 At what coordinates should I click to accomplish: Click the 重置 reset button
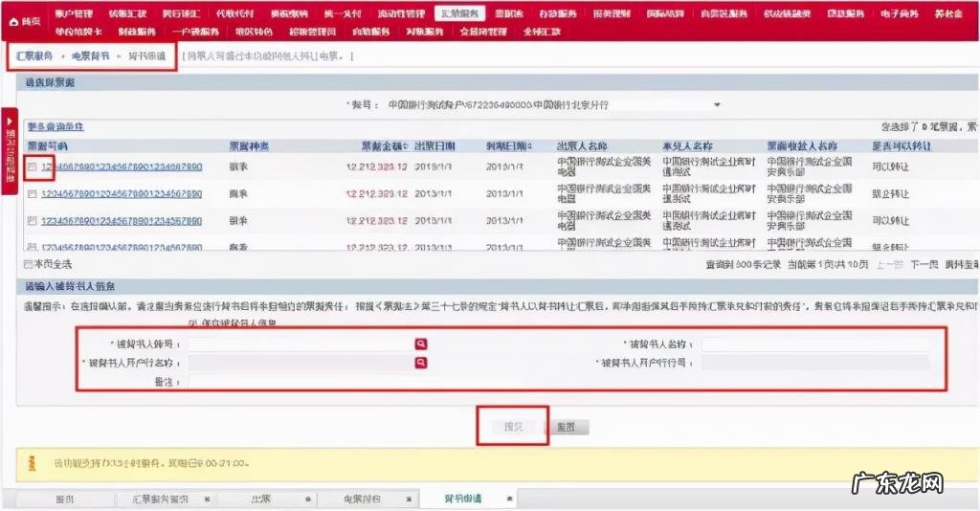(x=566, y=428)
